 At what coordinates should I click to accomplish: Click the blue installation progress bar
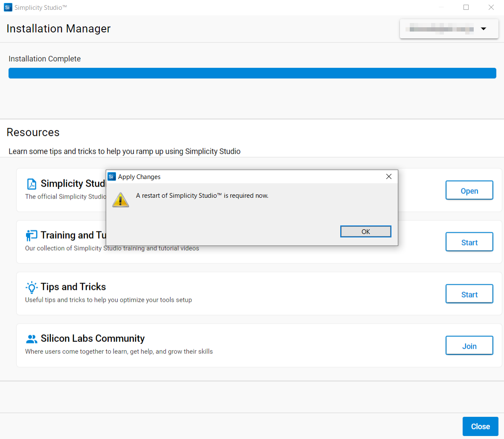(252, 73)
